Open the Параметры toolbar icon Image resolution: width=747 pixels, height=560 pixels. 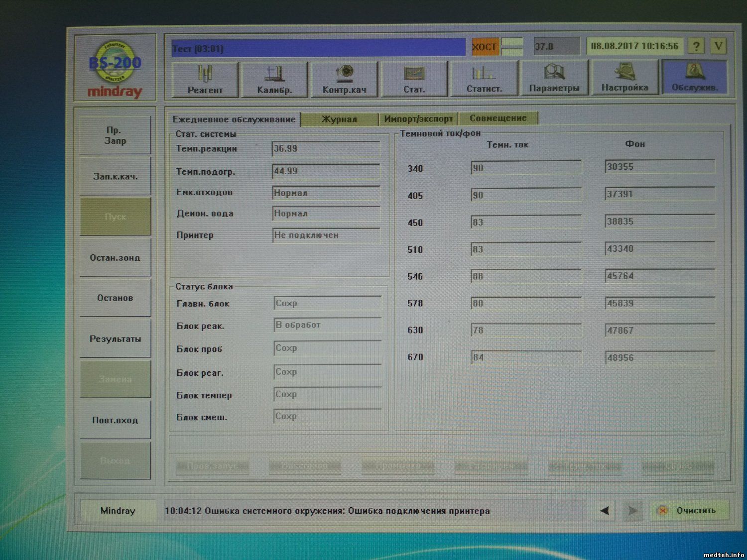click(x=554, y=79)
